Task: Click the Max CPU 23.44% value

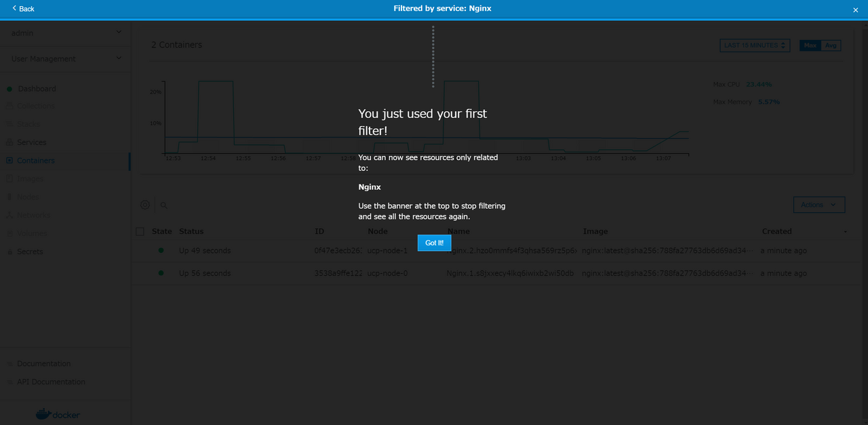Action: pyautogui.click(x=759, y=85)
